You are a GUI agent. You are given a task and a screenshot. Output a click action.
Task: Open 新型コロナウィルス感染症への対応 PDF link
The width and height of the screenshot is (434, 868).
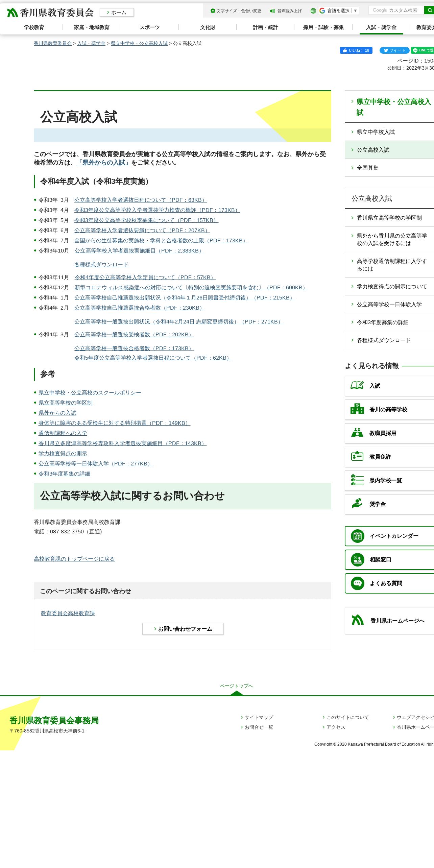coord(191,288)
